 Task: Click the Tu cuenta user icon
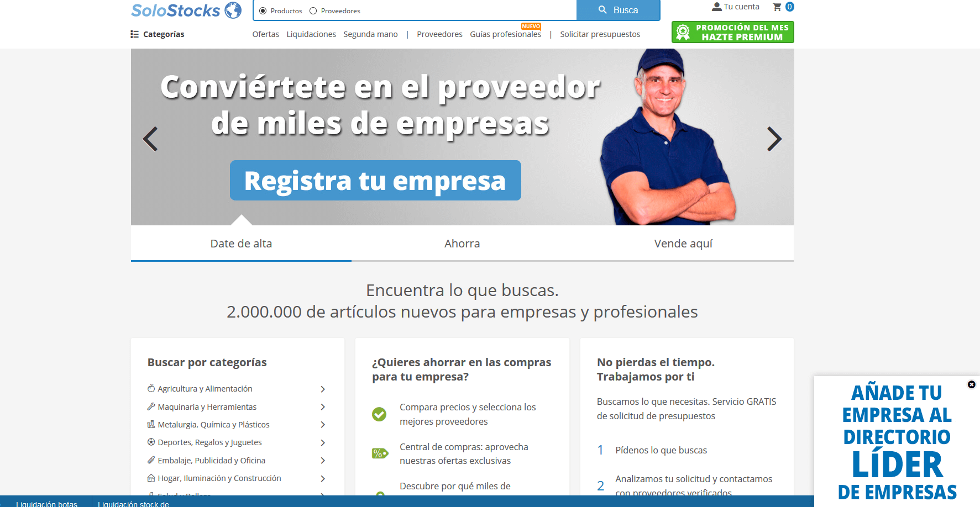717,7
